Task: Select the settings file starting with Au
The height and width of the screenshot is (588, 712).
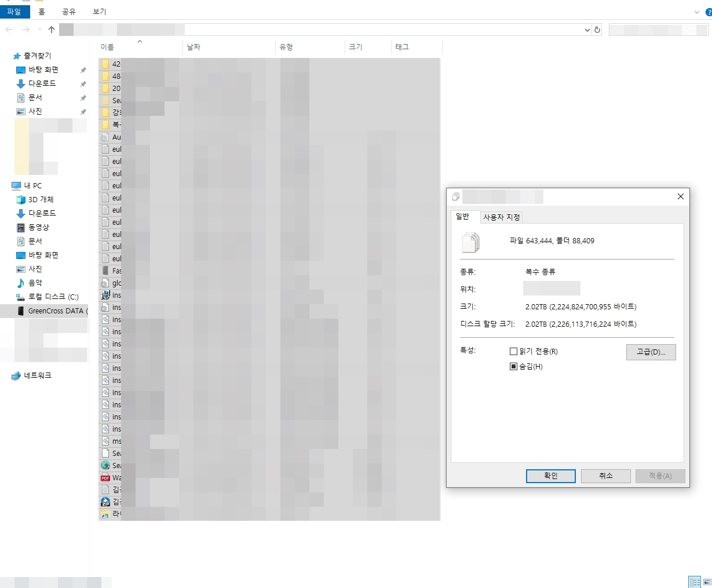Action: click(269, 137)
